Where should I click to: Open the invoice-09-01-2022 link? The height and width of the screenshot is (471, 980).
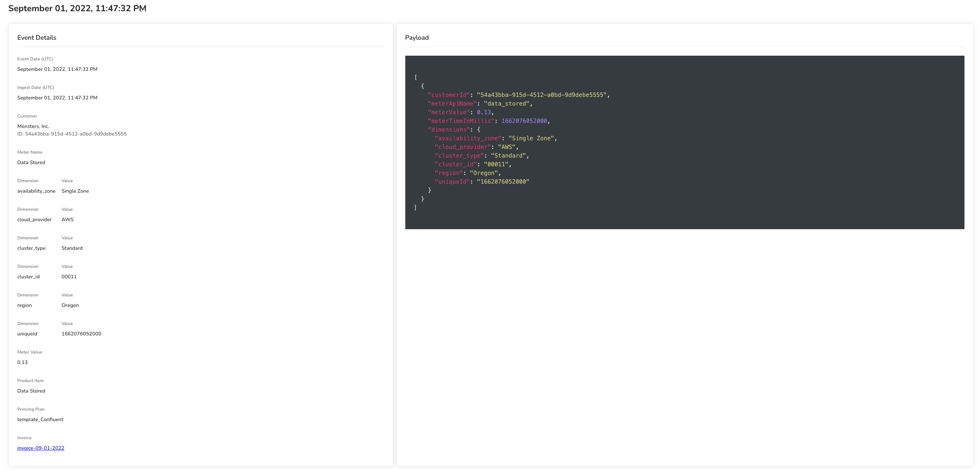tap(41, 448)
